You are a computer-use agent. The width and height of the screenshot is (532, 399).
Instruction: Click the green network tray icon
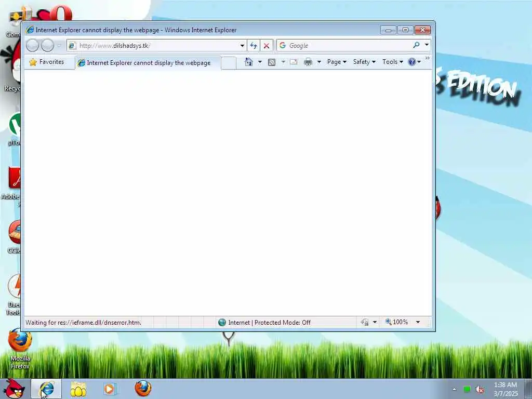[467, 389]
